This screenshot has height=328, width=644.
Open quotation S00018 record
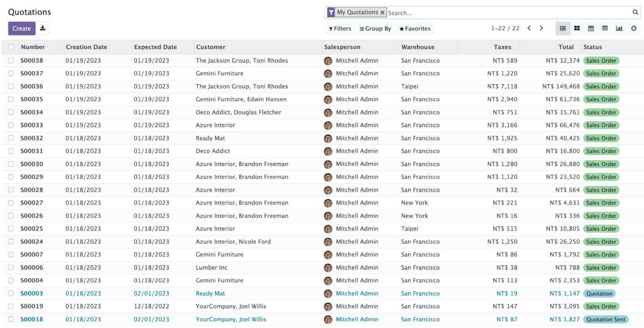pyautogui.click(x=32, y=319)
